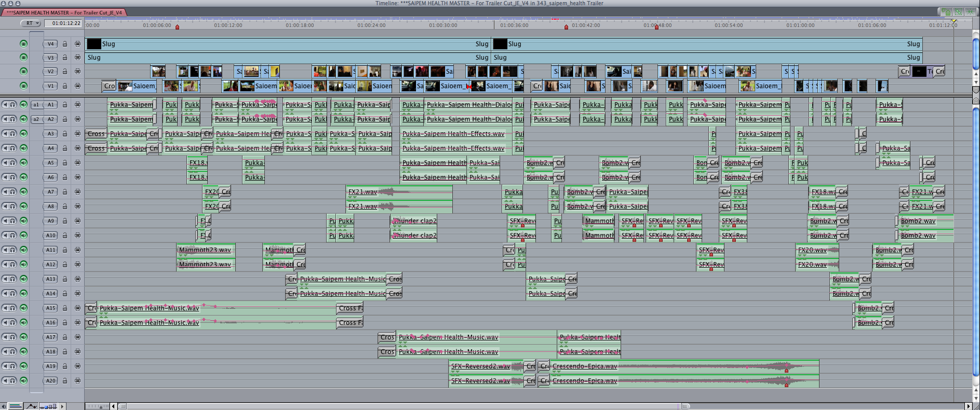Lock track A20
This screenshot has width=980, height=410.
tap(65, 381)
